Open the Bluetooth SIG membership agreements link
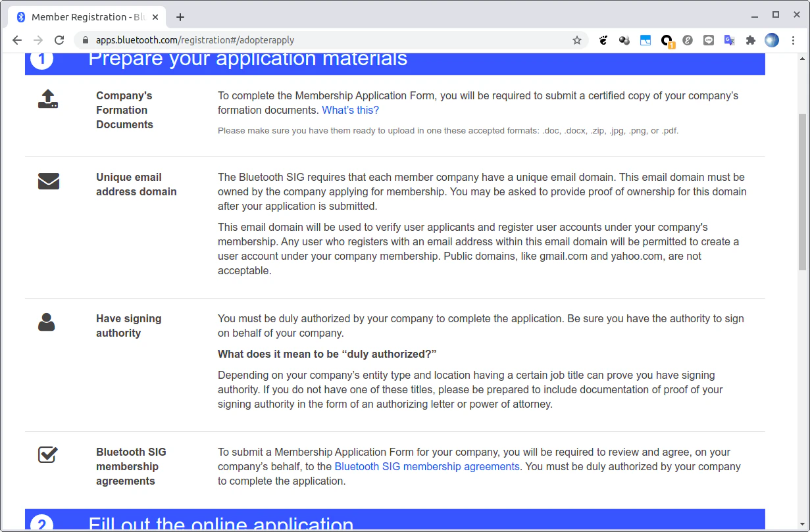The width and height of the screenshot is (810, 532). (x=427, y=466)
